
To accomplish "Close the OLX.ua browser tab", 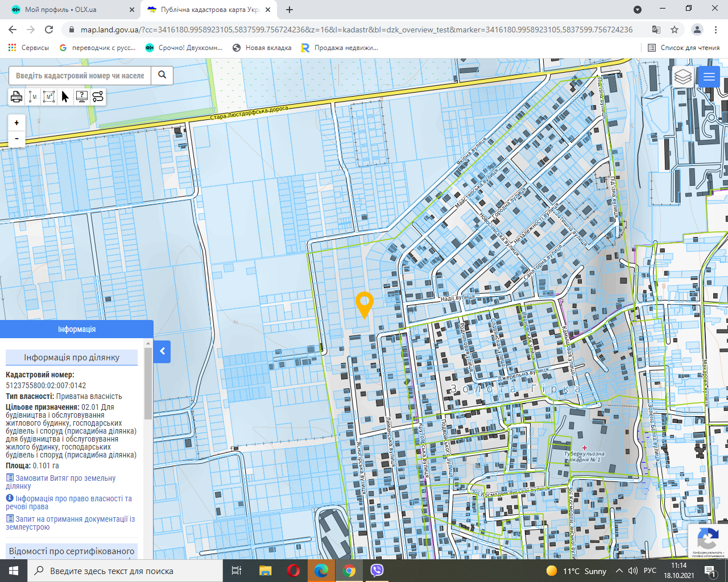I will 132,10.
